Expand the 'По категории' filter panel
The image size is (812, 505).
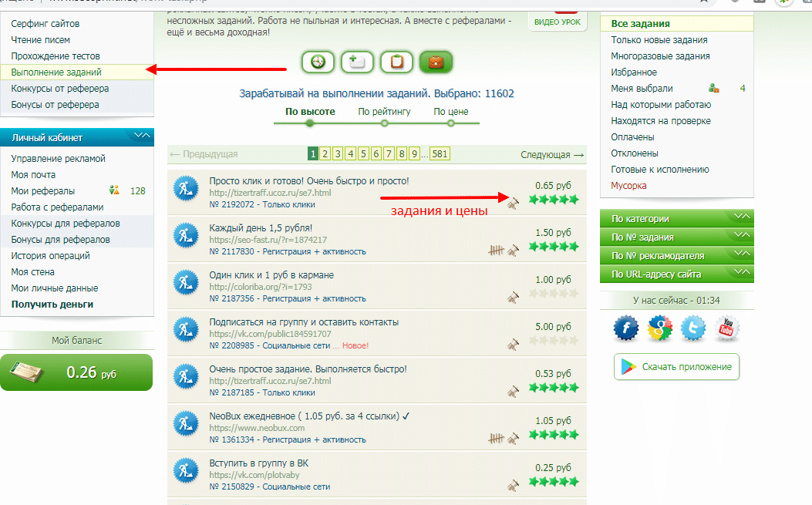pos(676,219)
